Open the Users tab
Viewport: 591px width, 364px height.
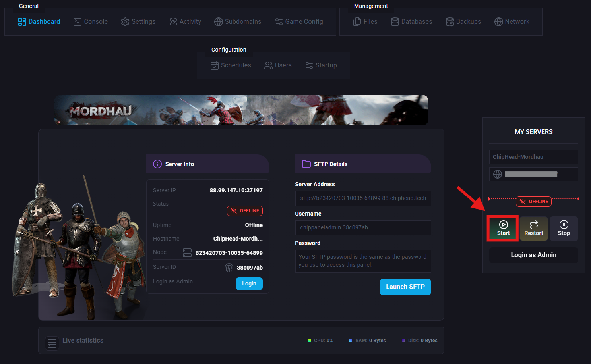(x=278, y=65)
